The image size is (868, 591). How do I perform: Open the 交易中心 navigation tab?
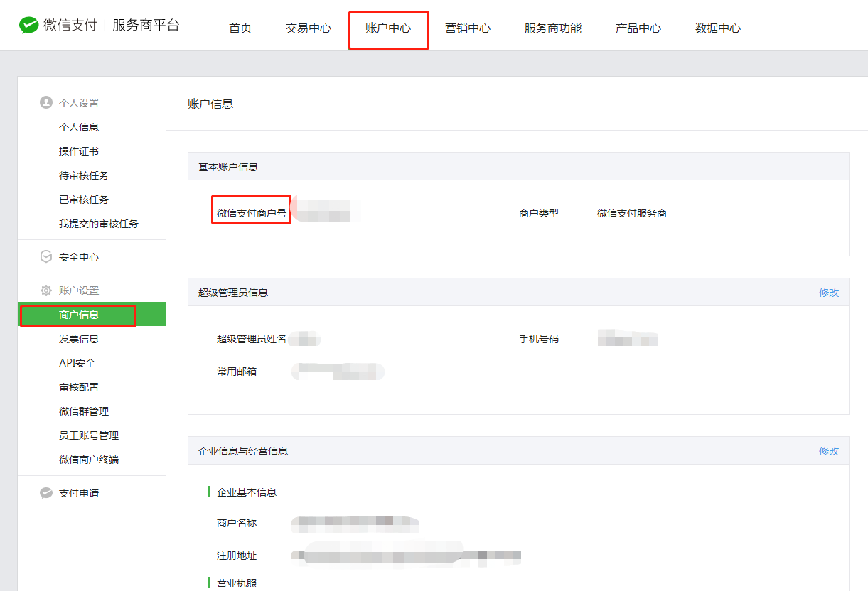(309, 28)
